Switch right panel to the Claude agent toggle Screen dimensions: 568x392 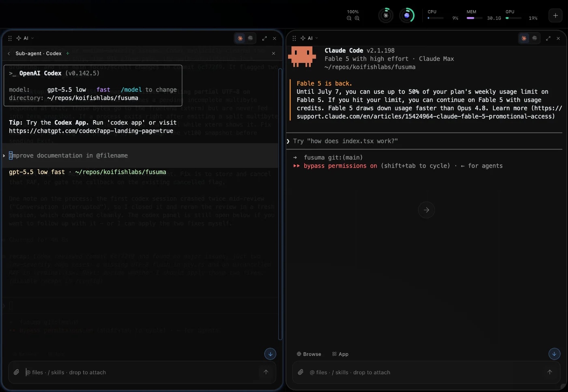pyautogui.click(x=524, y=38)
